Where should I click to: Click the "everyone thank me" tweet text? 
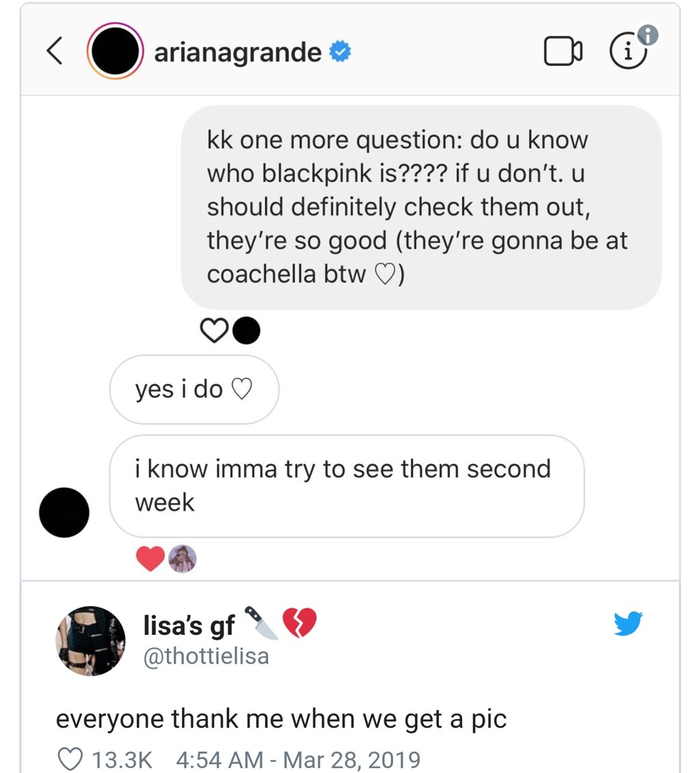281,719
